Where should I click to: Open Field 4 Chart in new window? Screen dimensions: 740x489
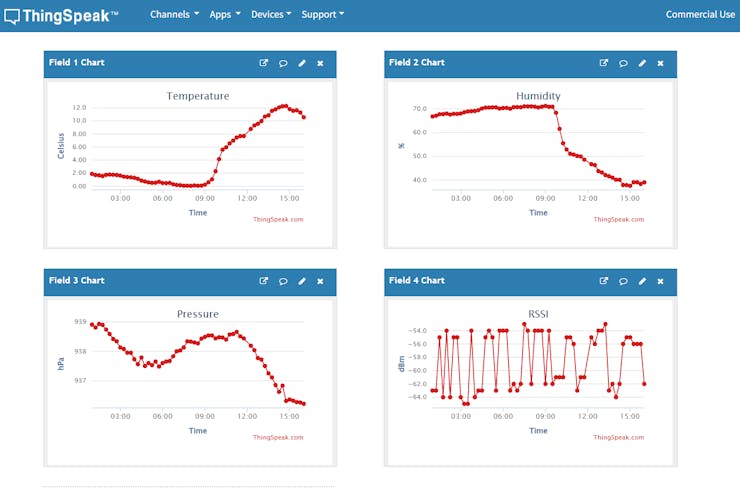[604, 281]
